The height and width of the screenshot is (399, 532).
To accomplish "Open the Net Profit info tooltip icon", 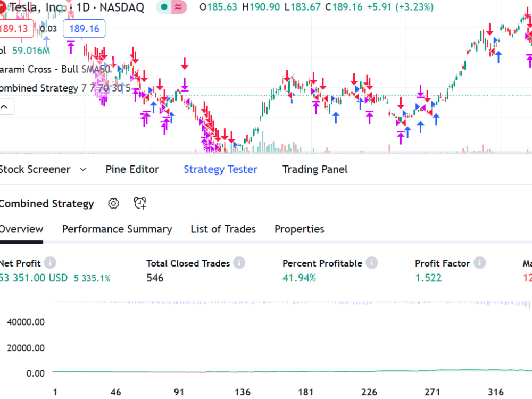I will click(49, 262).
